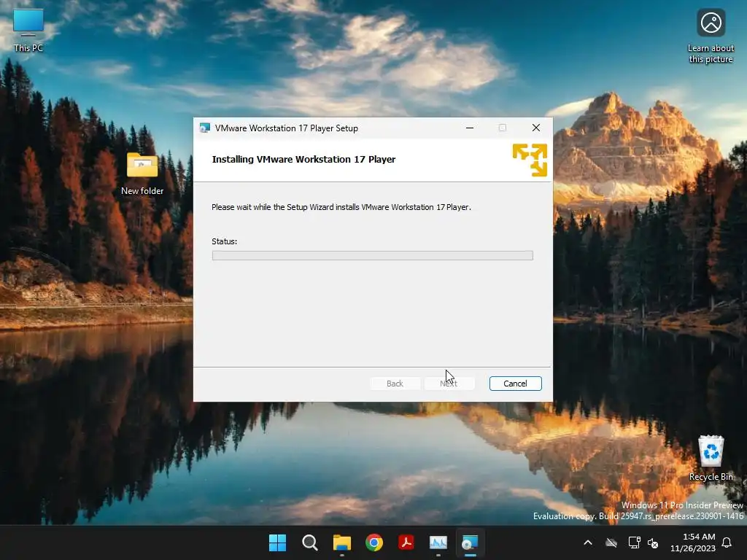747x560 pixels.
Task: Click the VMware yellow arrows logo
Action: click(530, 160)
